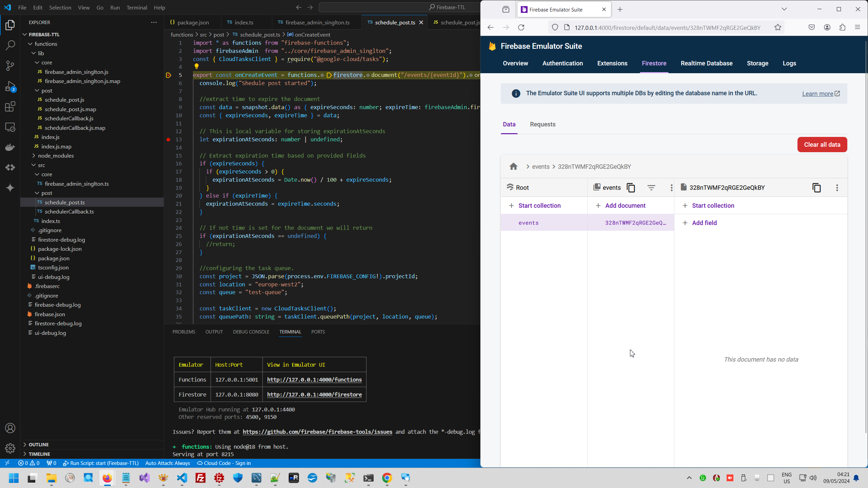Screen dimensions: 868x488
Task: Copy the document path for 328nTWMF2qRGE2GeQkBY
Action: point(816,187)
